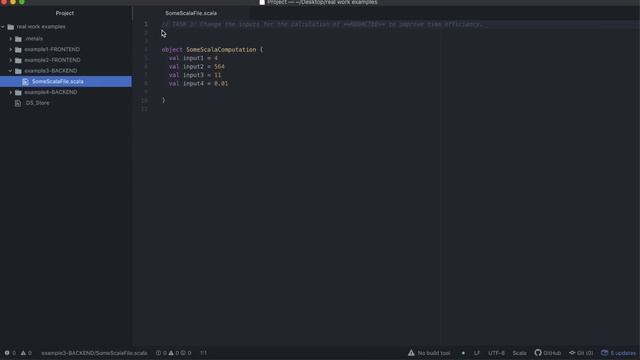Screen dimensions: 640x360
Task: Expand the example4-BACKEND folder
Action: pos(11,92)
